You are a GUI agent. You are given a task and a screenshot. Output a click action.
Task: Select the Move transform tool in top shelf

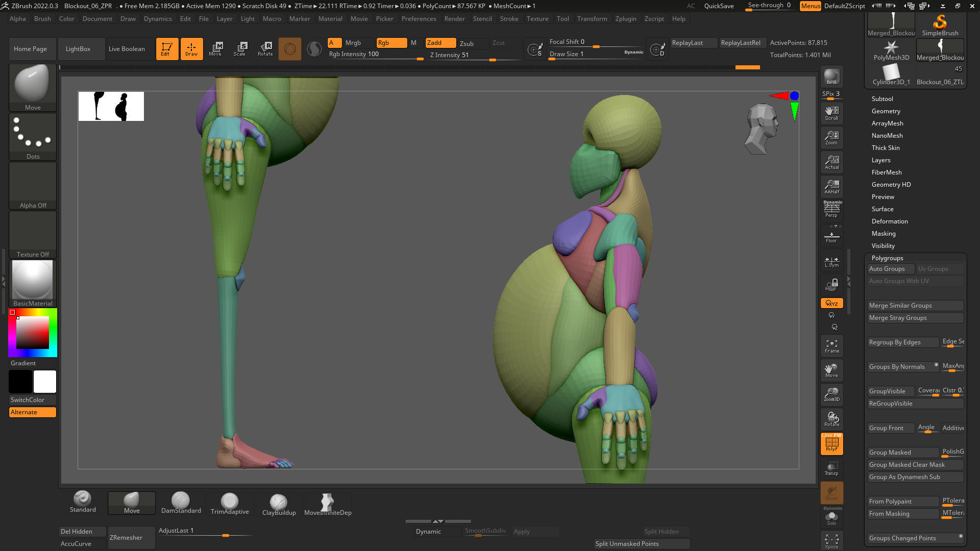tap(216, 49)
